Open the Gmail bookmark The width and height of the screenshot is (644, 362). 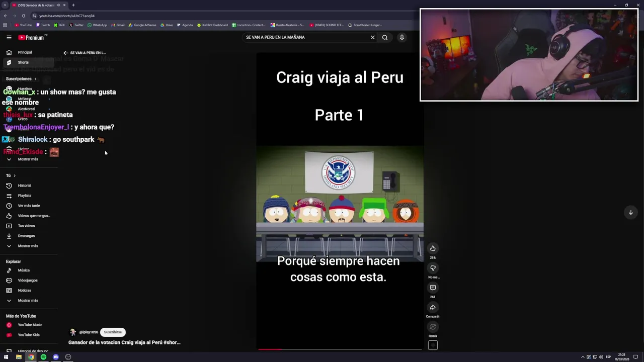pos(118,25)
